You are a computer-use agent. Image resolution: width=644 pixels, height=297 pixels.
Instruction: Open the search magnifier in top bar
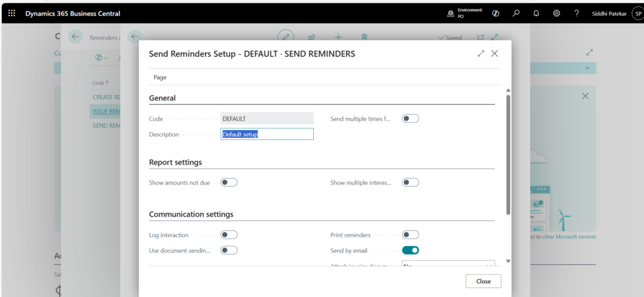click(x=516, y=14)
